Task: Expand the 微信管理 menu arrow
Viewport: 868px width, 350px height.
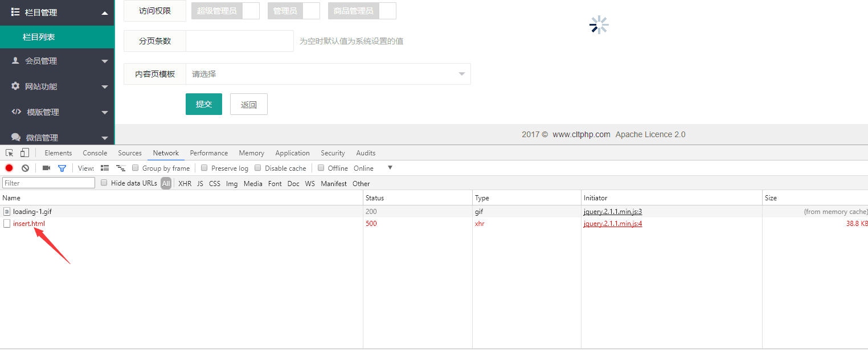Action: tap(105, 138)
